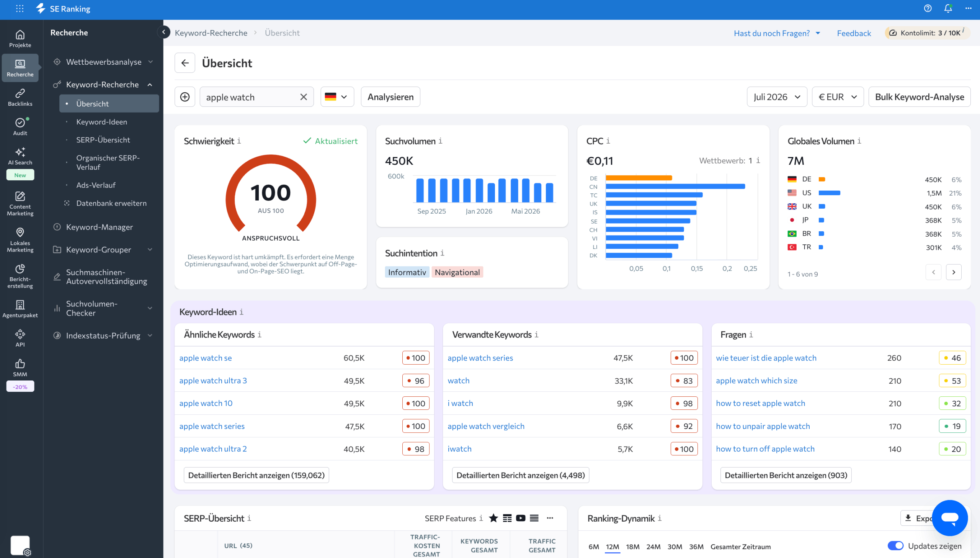Open Lokales Marketing in sidebar

coord(20,240)
